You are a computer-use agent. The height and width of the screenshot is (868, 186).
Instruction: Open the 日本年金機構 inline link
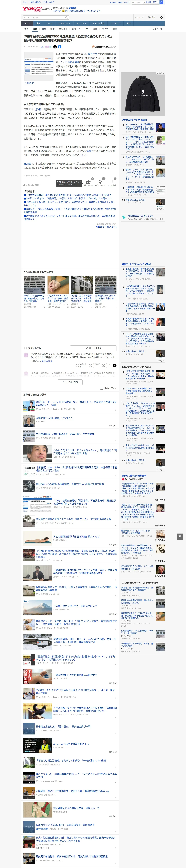(x=72, y=62)
